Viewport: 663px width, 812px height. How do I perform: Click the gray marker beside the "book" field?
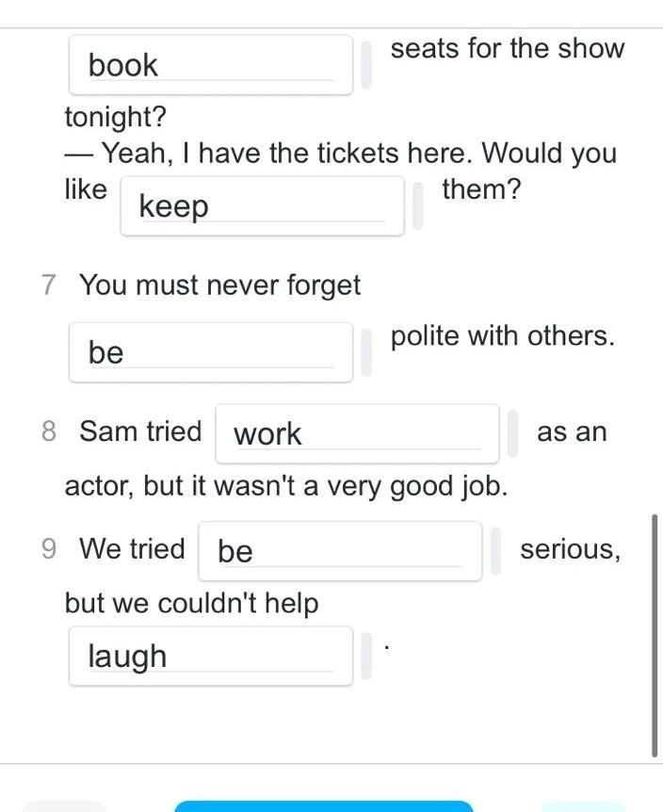pyautogui.click(x=366, y=65)
